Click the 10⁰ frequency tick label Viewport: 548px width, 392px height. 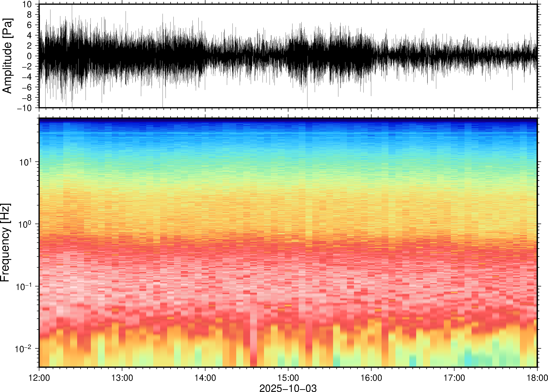point(25,224)
